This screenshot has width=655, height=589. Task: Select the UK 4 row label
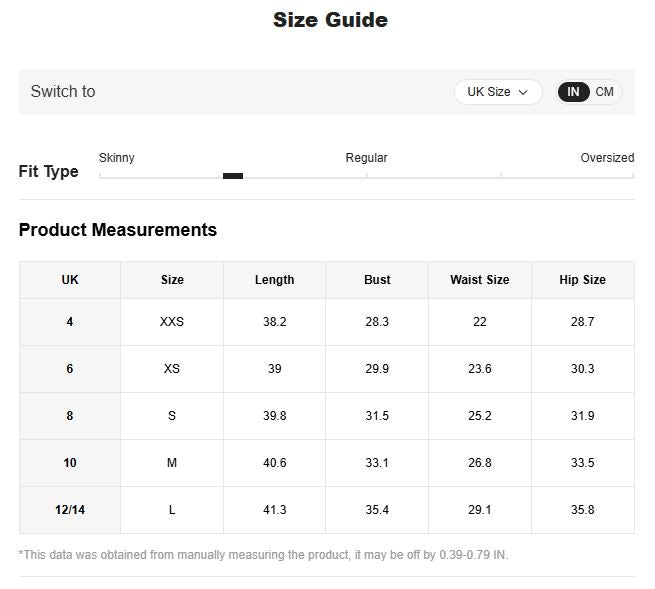coord(70,322)
